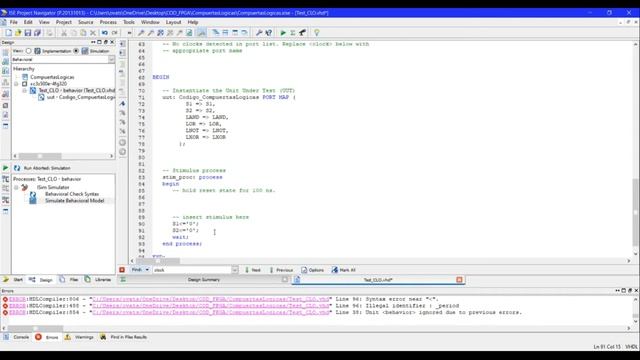Viewport: 640px width, 360px height.
Task: Click the New file toolbar icon
Action: 9,33
